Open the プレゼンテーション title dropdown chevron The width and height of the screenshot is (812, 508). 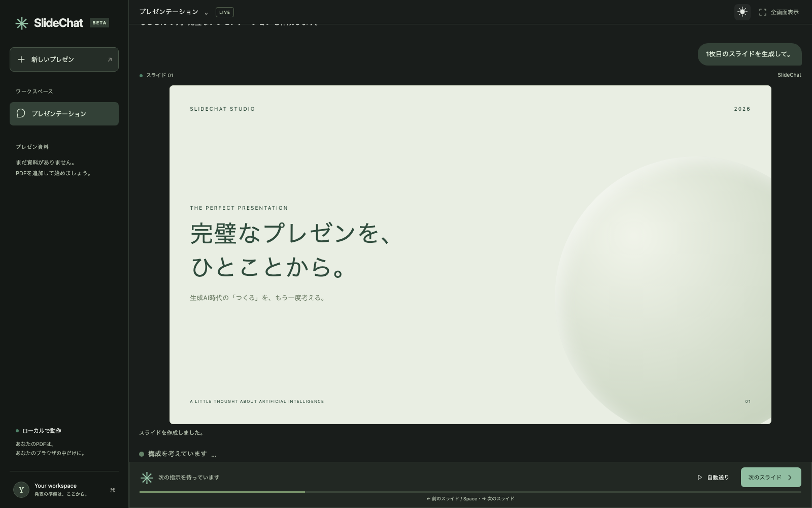(206, 13)
